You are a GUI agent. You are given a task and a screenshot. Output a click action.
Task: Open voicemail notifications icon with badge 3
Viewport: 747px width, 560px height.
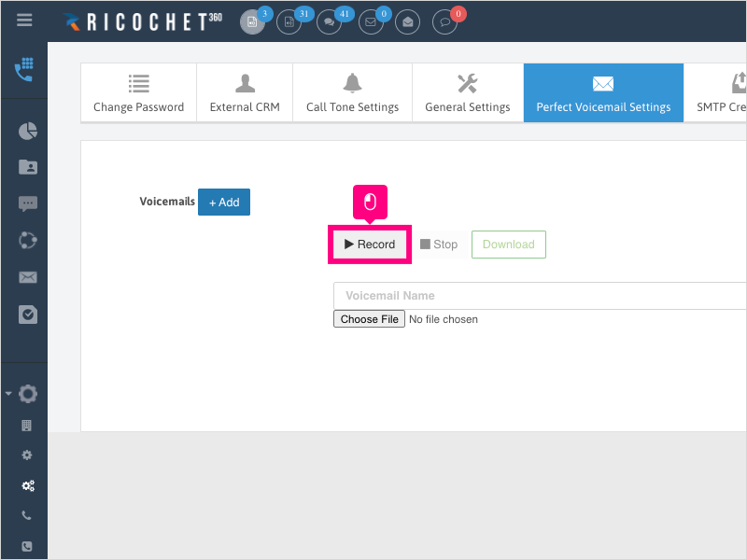click(x=252, y=21)
